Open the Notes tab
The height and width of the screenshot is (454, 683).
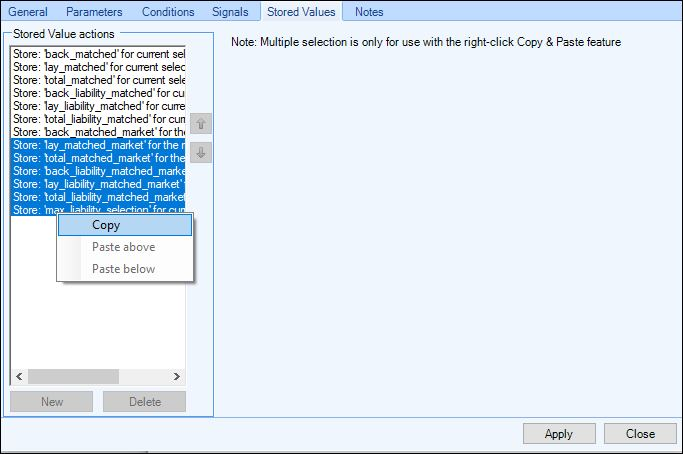click(369, 12)
